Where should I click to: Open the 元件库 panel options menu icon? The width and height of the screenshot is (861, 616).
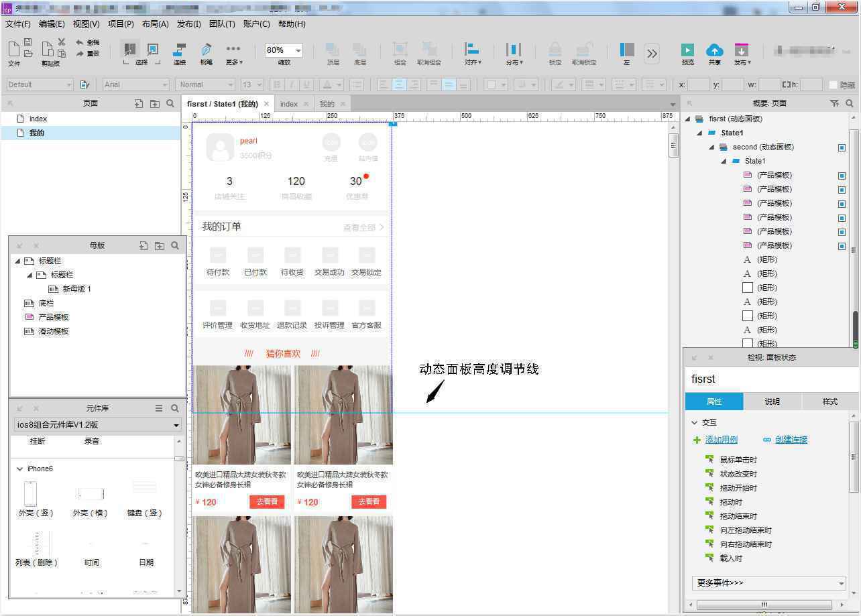[x=159, y=408]
